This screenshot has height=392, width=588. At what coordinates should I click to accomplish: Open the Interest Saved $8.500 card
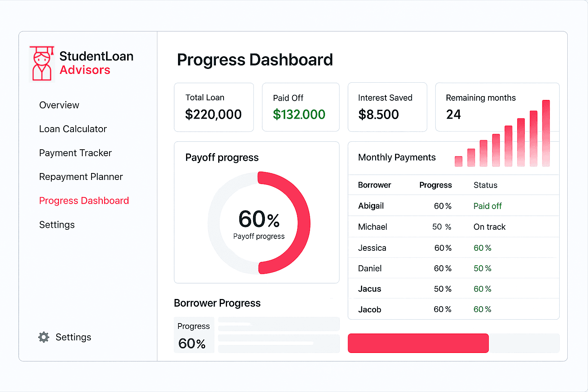click(x=387, y=107)
